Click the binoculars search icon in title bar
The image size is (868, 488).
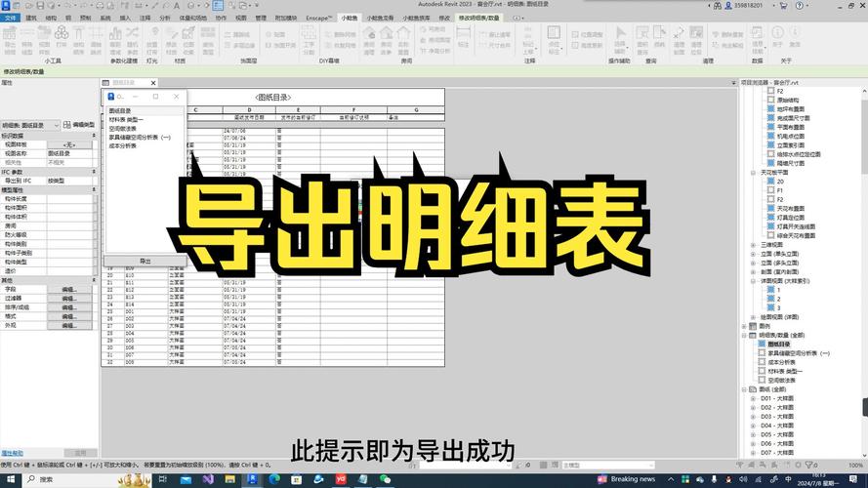(x=718, y=6)
